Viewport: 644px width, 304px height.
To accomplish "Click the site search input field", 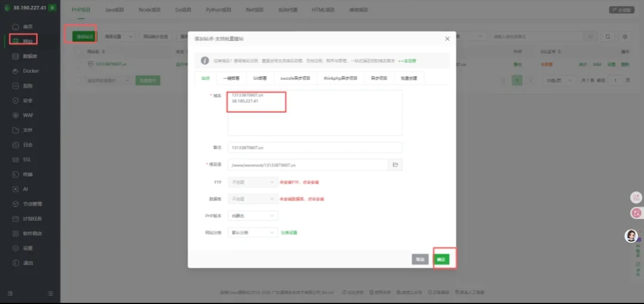I will pos(537,36).
